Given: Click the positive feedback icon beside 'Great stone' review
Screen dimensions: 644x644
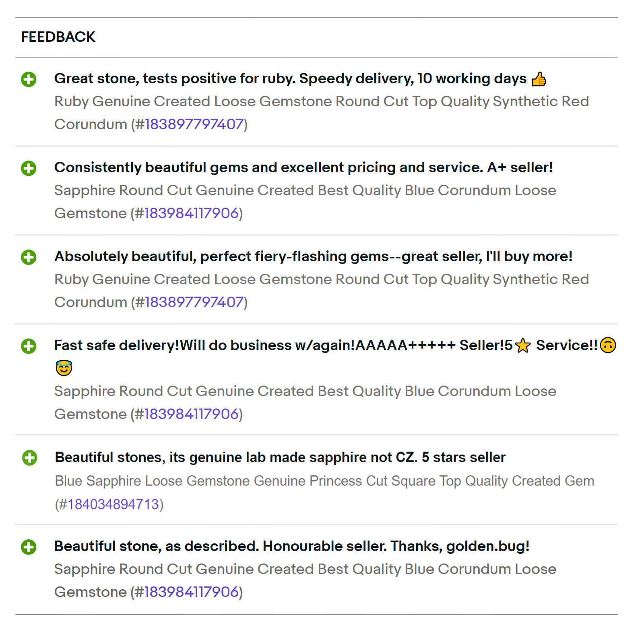Looking at the screenshot, I should point(29,79).
